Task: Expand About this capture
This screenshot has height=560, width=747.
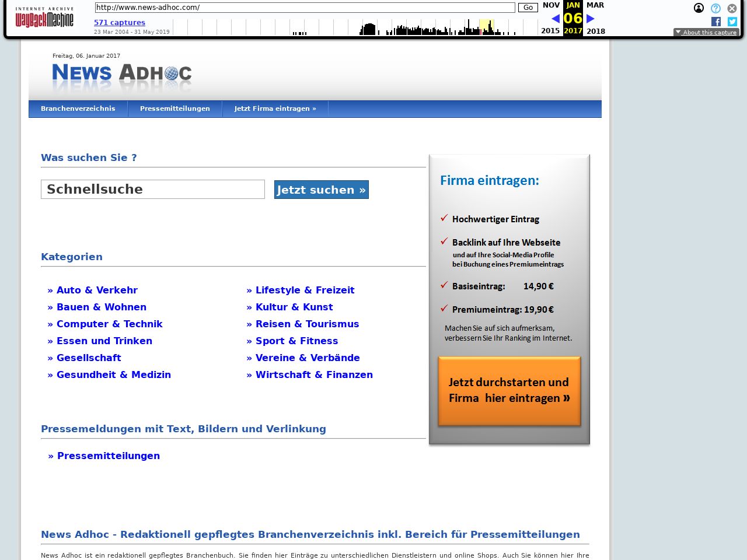Action: click(x=706, y=33)
